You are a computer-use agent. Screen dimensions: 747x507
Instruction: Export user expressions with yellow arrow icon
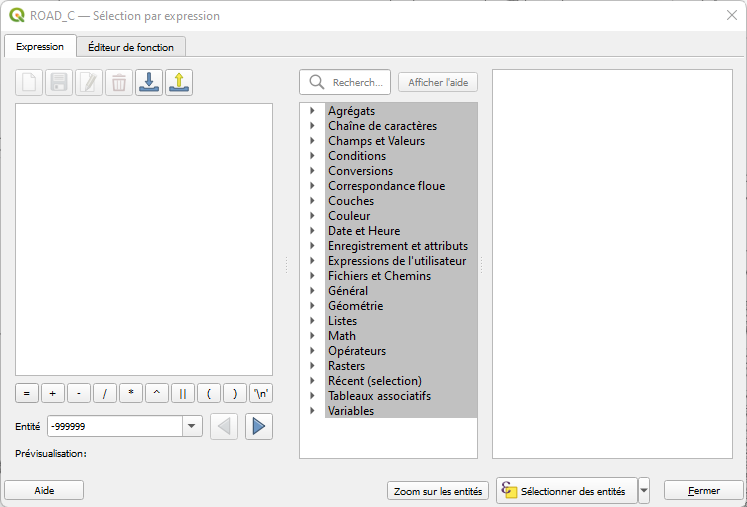(x=179, y=82)
